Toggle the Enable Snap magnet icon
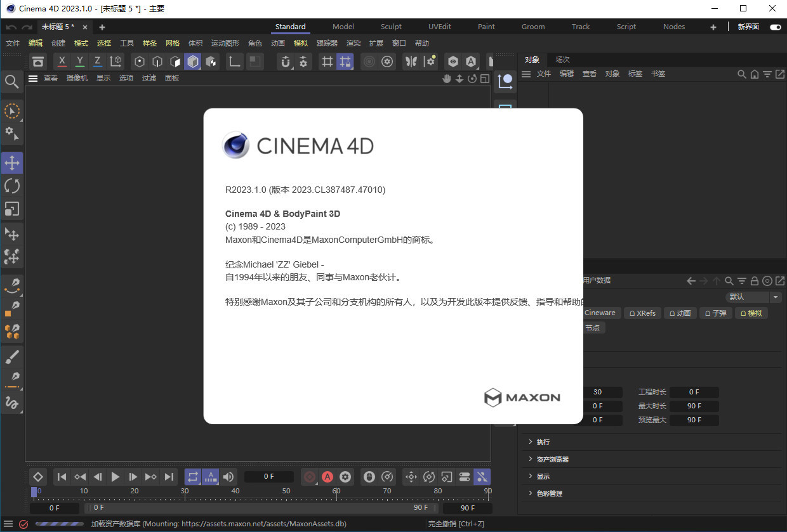Viewport: 787px width, 532px height. [x=286, y=62]
